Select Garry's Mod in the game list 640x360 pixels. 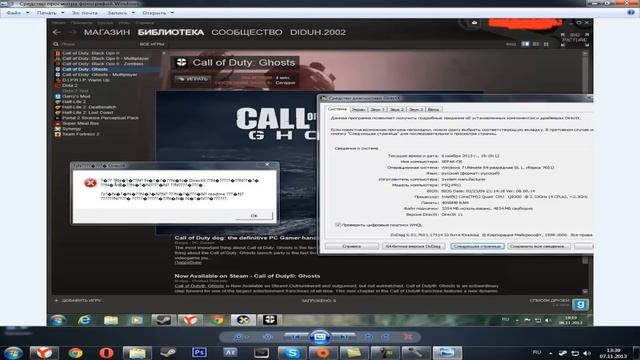click(x=76, y=96)
